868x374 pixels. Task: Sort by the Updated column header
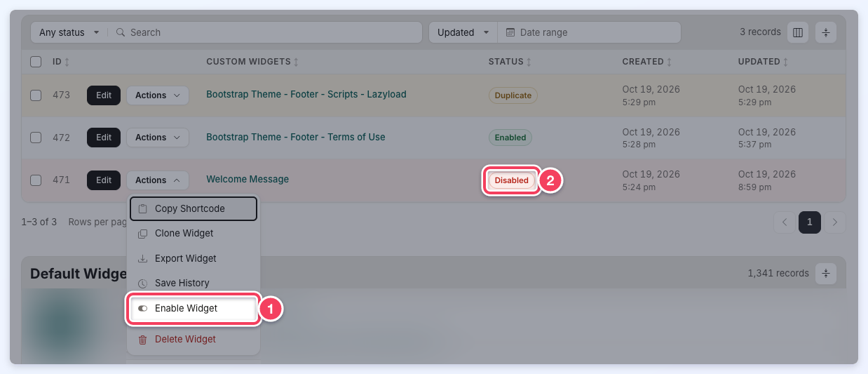(x=764, y=62)
